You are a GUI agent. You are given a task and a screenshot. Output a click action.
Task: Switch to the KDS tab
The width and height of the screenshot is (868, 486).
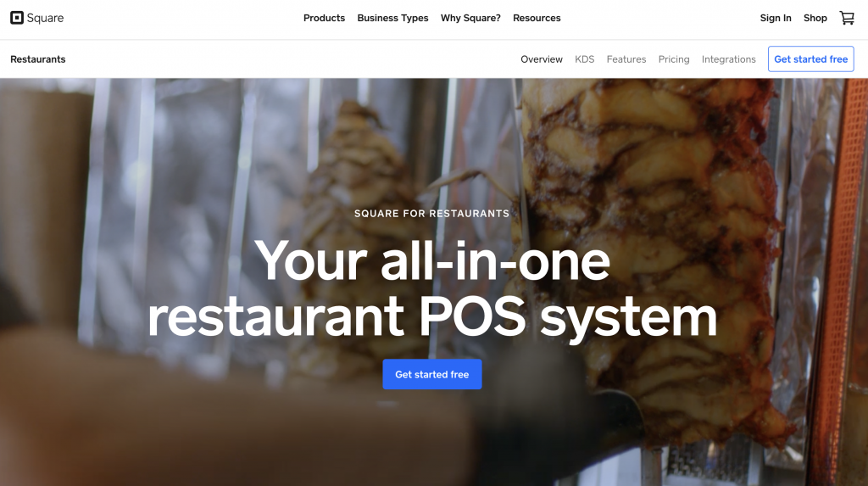tap(585, 59)
